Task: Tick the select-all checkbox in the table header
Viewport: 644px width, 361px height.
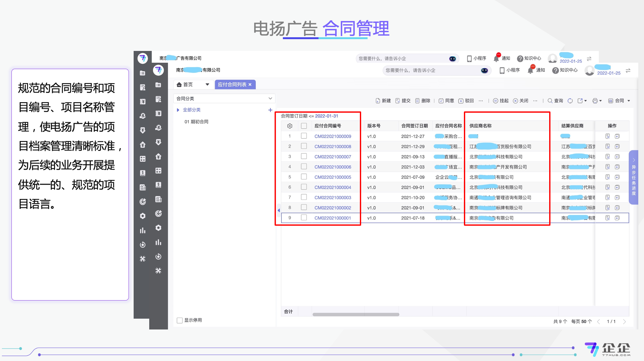Action: pos(304,126)
